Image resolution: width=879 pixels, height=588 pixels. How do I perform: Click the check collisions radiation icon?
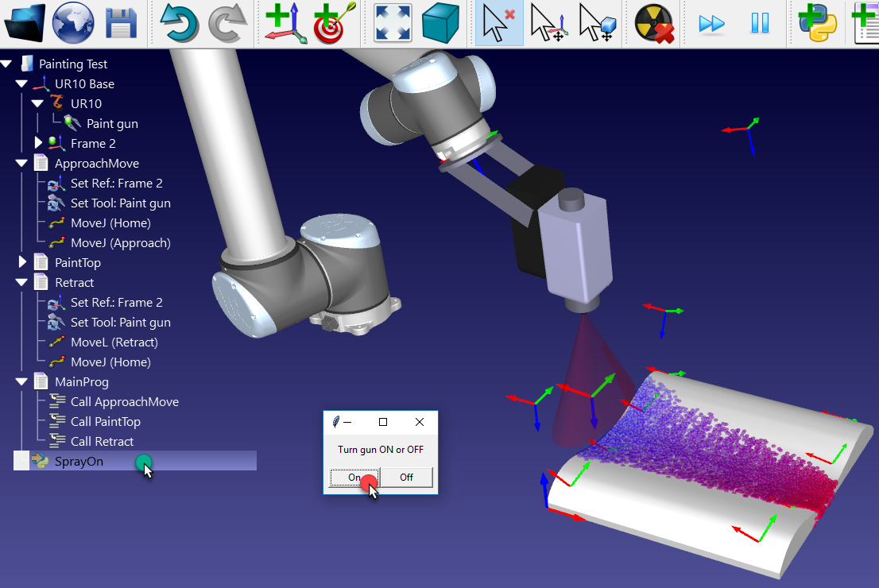pyautogui.click(x=654, y=23)
